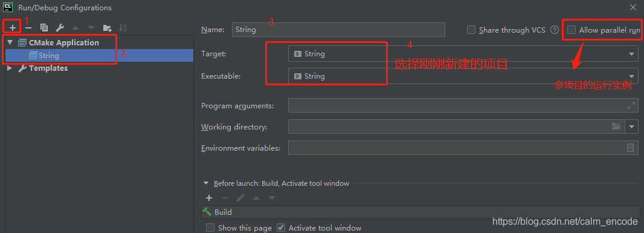Viewport: 644px width, 233px height.
Task: Expand Program arguments field editor
Action: pos(631,105)
